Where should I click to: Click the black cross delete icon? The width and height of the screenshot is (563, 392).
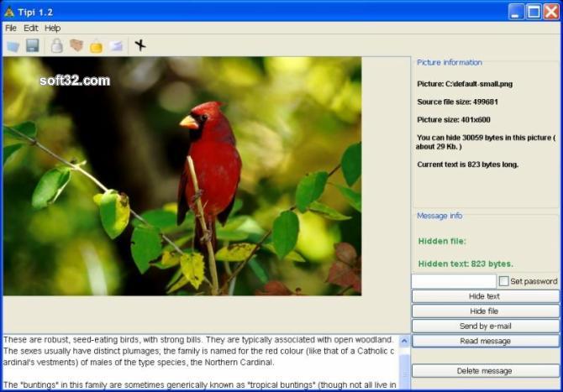coord(140,45)
